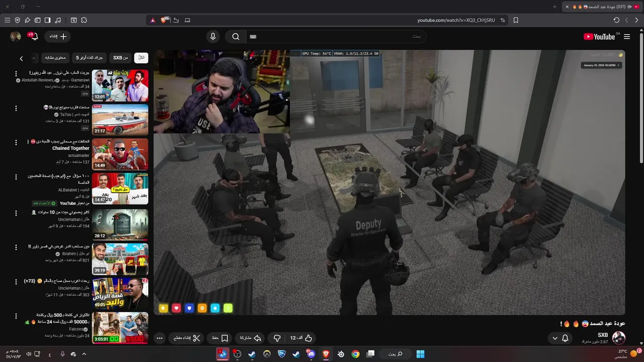The height and width of the screenshot is (362, 644).
Task: Open options for the Chained Together video
Action: point(16,143)
